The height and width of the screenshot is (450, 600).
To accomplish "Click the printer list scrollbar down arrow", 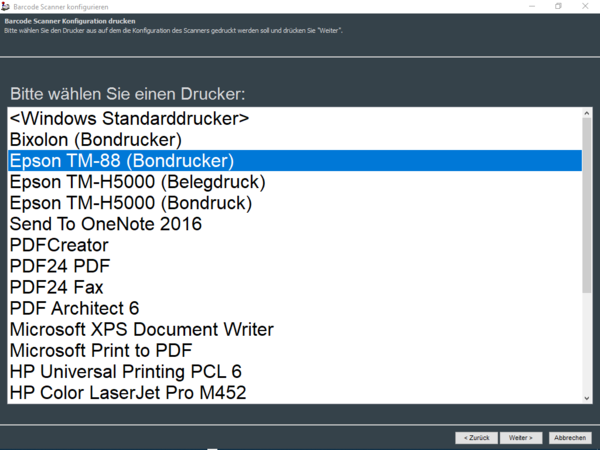I will [587, 397].
